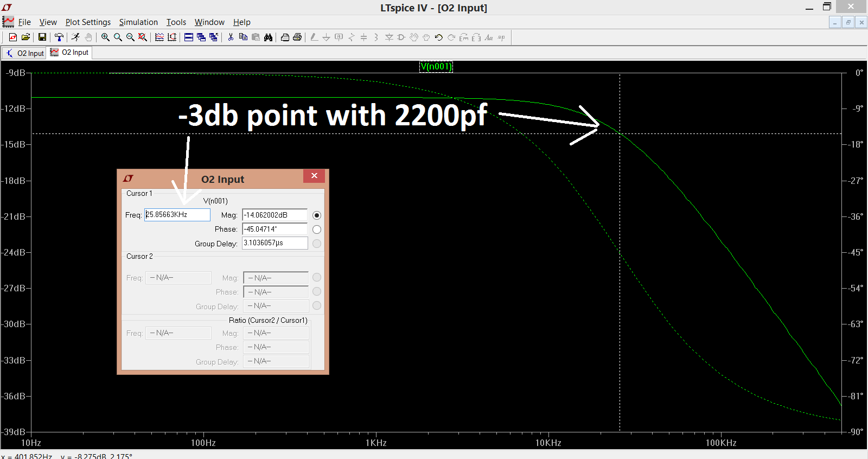The image size is (868, 459).
Task: Click the Undo arrow icon
Action: tap(439, 37)
